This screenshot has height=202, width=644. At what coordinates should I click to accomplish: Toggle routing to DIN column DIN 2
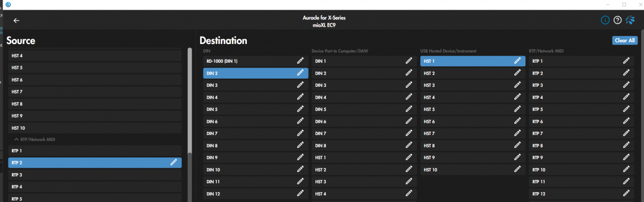point(255,73)
